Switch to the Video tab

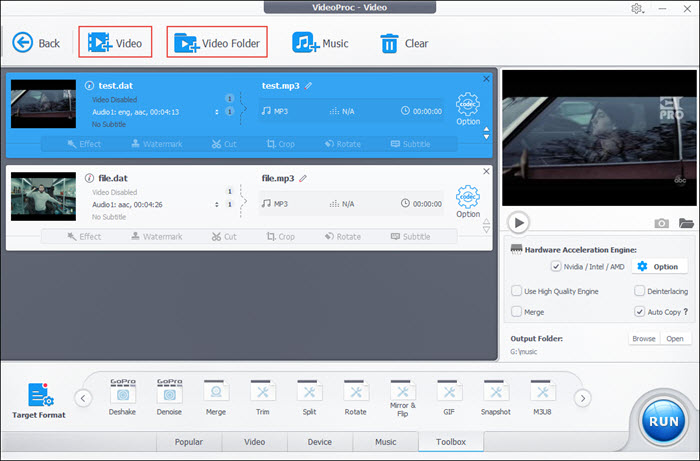254,442
